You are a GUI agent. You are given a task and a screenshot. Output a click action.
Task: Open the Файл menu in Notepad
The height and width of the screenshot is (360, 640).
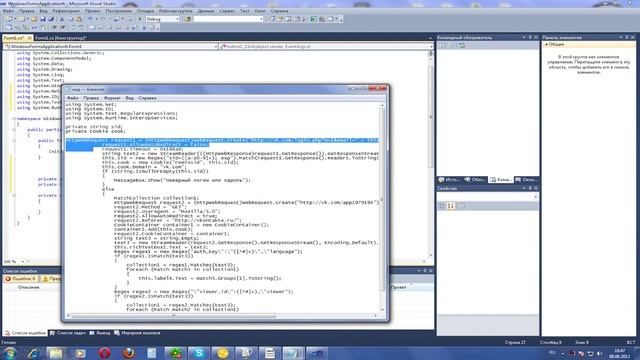pyautogui.click(x=72, y=98)
